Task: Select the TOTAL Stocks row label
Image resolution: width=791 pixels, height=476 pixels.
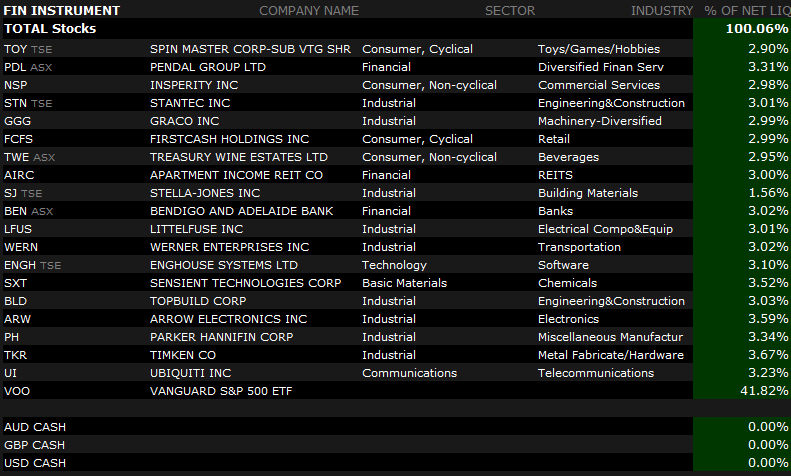Action: click(50, 29)
